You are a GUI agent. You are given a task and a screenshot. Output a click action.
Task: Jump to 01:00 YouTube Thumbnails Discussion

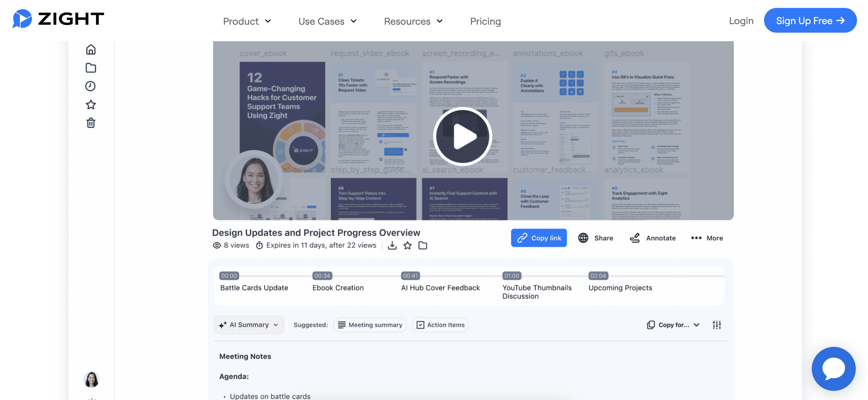point(537,286)
